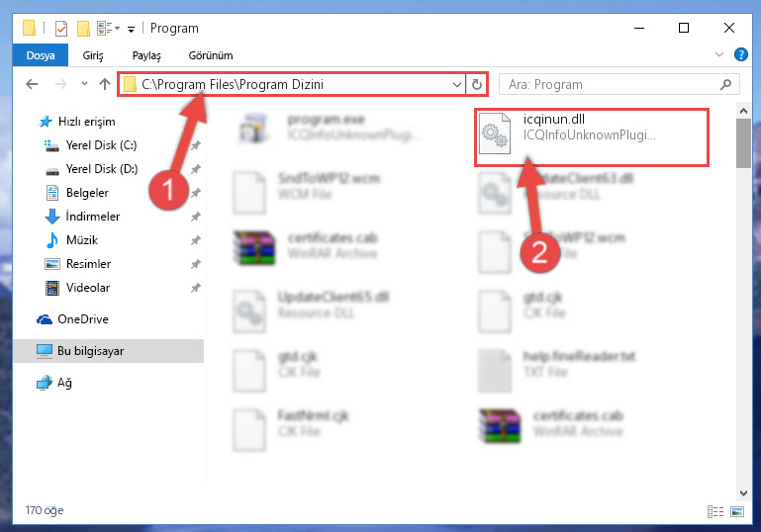Switch to large icons view button
The image size is (761, 532).
[736, 511]
